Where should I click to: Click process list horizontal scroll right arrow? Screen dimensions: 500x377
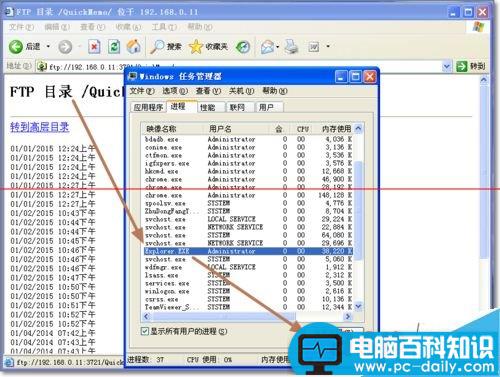click(x=348, y=316)
